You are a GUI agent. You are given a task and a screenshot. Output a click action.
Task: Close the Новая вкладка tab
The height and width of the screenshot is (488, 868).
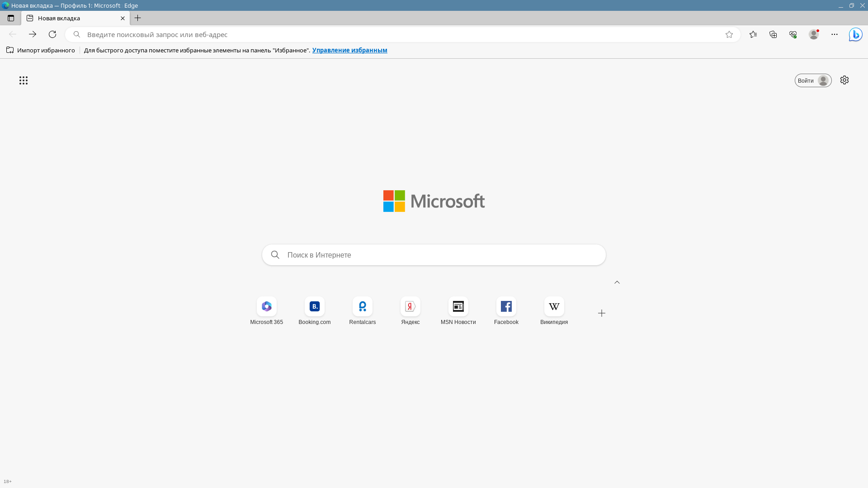click(123, 19)
